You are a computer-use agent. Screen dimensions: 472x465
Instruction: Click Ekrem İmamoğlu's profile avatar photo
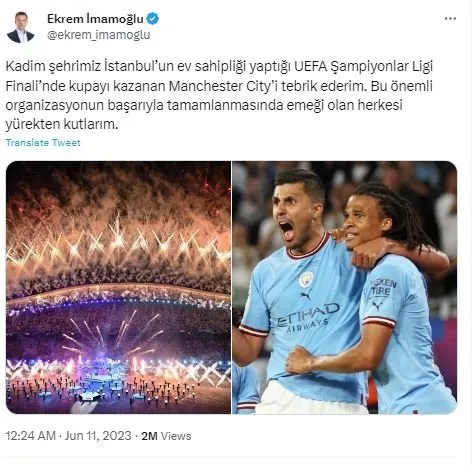(x=21, y=27)
